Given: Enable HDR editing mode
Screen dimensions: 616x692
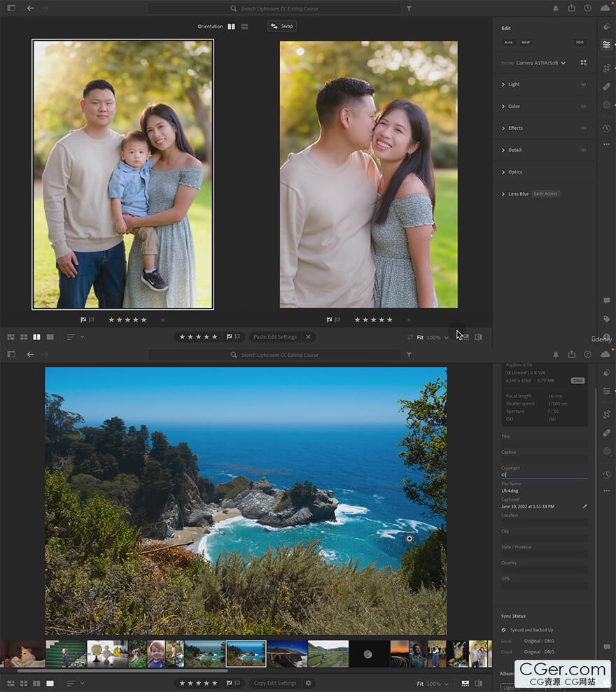Looking at the screenshot, I should click(580, 42).
